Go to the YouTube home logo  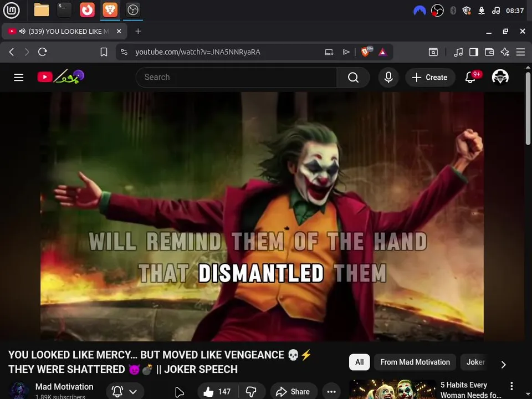61,77
